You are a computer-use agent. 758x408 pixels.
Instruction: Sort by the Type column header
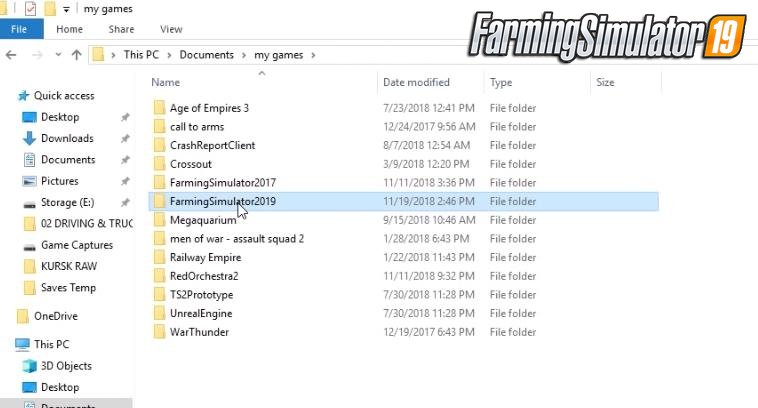click(x=501, y=83)
